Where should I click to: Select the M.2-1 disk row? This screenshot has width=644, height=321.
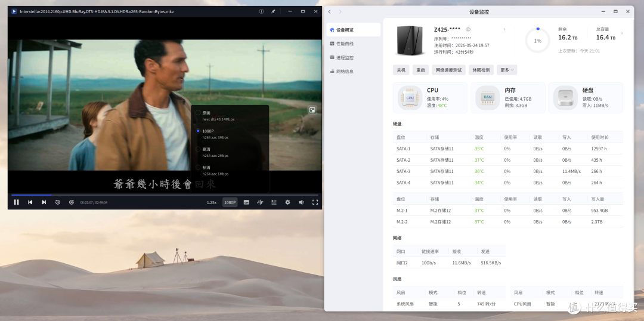tap(507, 211)
